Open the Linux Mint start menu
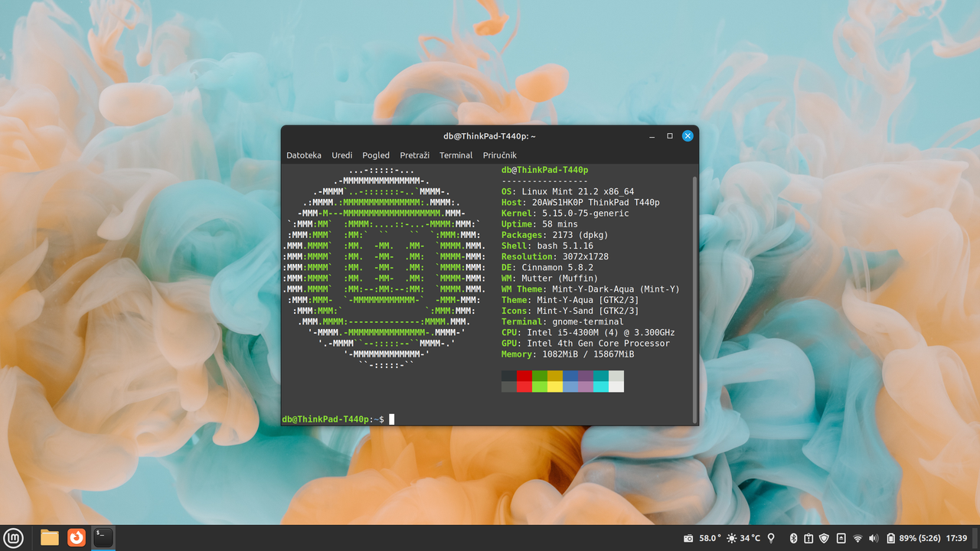The image size is (980, 551). tap(14, 538)
